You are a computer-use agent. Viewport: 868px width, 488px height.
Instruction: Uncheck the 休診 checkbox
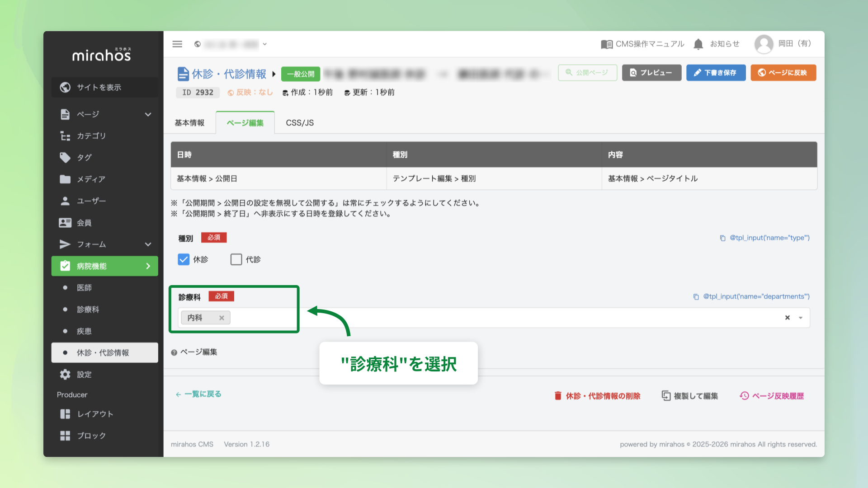pyautogui.click(x=184, y=259)
